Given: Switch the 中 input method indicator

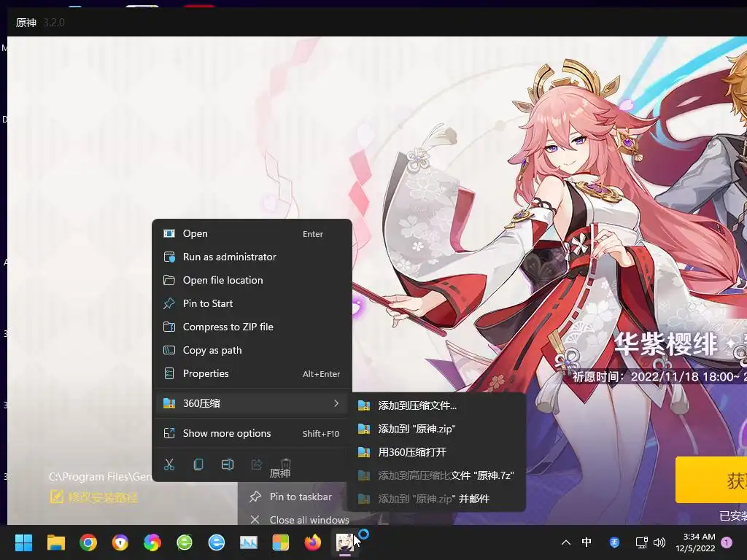Looking at the screenshot, I should (x=587, y=542).
